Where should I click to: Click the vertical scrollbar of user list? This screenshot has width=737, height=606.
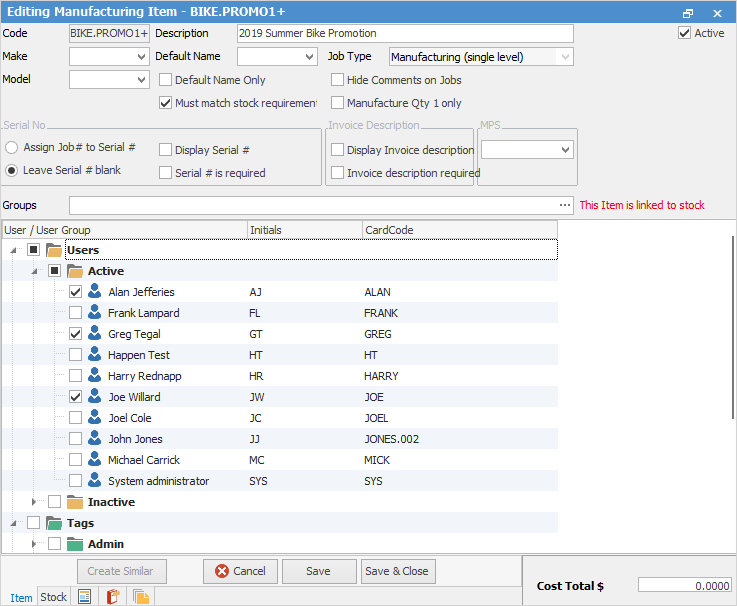click(x=732, y=380)
